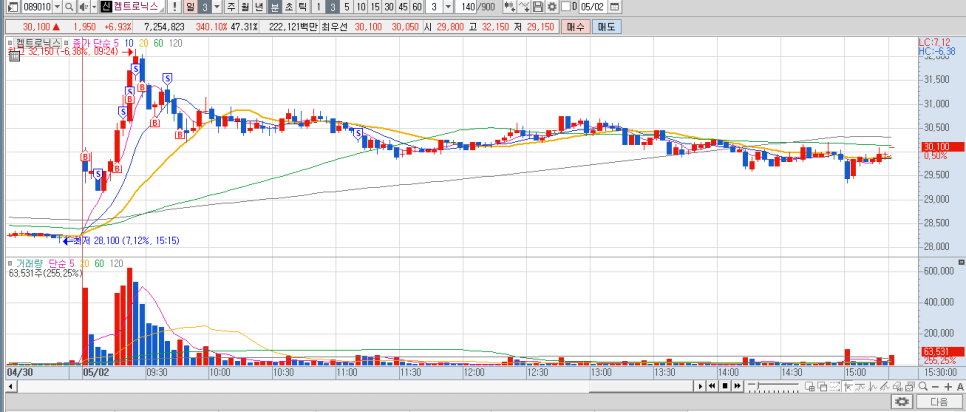Click the A auto-fit icon
The height and width of the screenshot is (412, 966).
pos(960,387)
